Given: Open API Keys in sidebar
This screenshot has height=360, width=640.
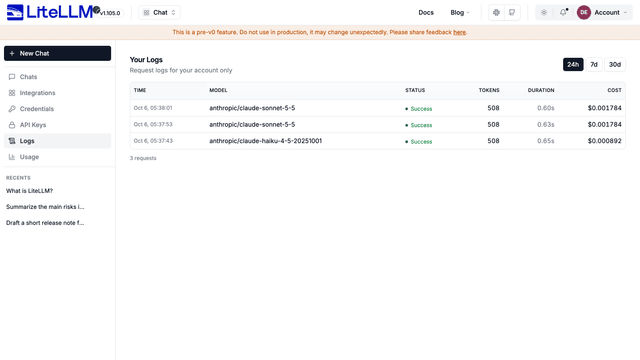Looking at the screenshot, I should coord(58,125).
